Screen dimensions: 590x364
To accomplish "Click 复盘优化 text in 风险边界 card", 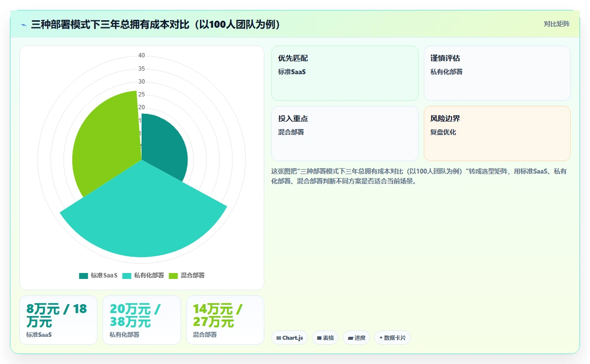I will pyautogui.click(x=443, y=132).
